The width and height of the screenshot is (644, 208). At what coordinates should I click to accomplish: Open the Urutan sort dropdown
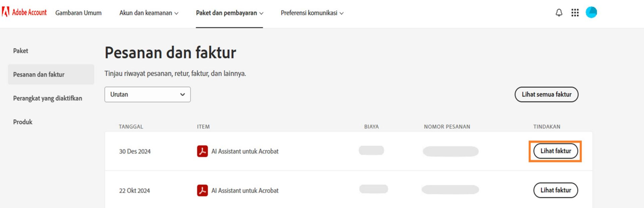pyautogui.click(x=147, y=94)
